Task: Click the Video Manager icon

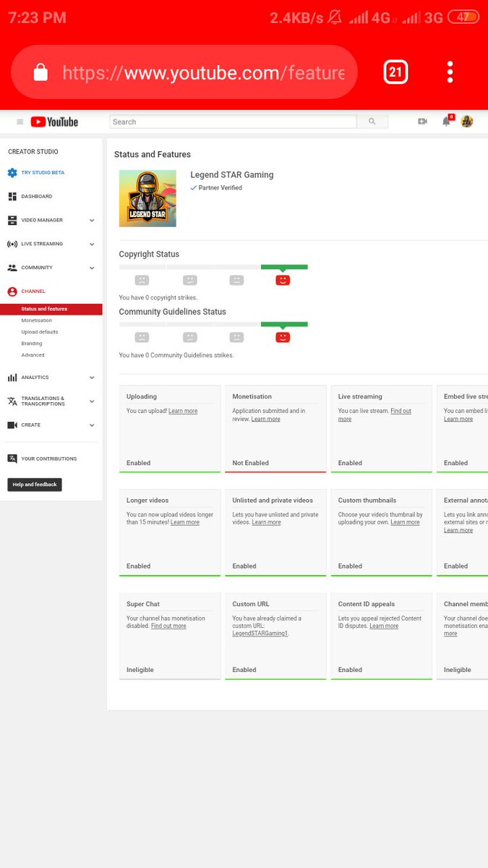Action: click(12, 220)
